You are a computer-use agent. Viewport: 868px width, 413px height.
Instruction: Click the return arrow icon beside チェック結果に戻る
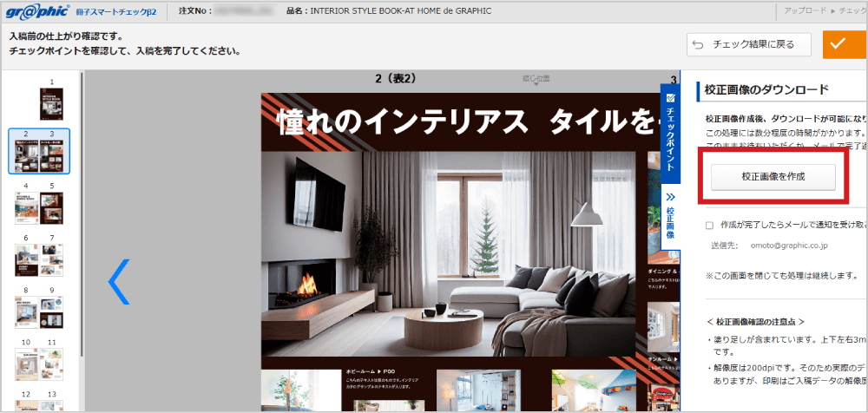[698, 44]
